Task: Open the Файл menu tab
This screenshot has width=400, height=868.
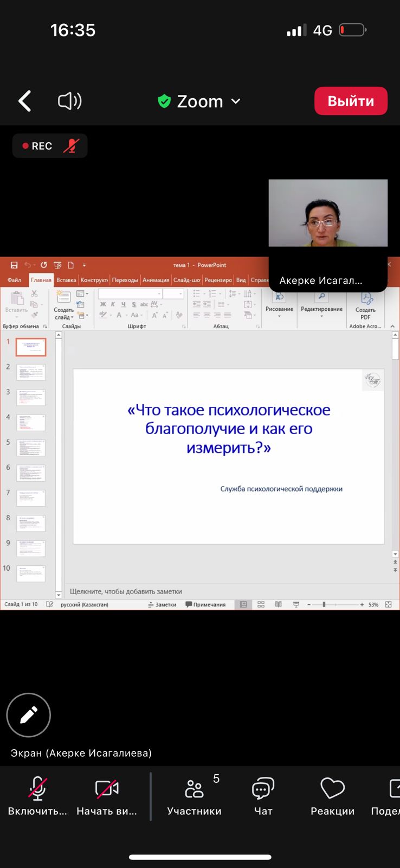Action: [15, 280]
